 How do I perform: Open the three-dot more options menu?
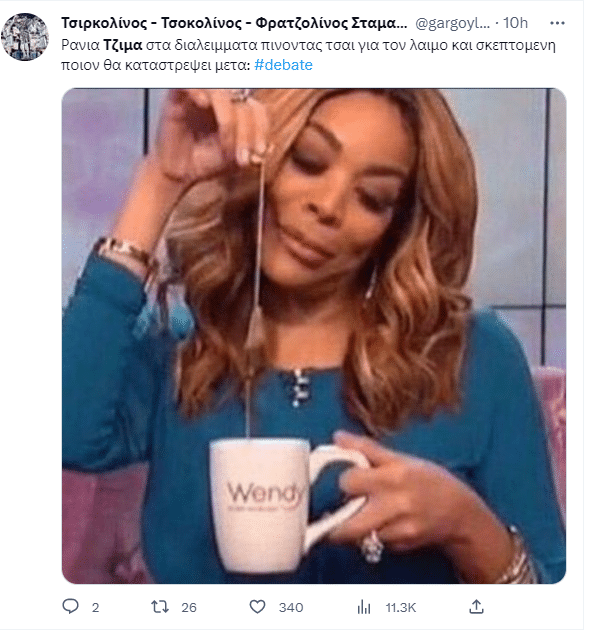(x=557, y=23)
